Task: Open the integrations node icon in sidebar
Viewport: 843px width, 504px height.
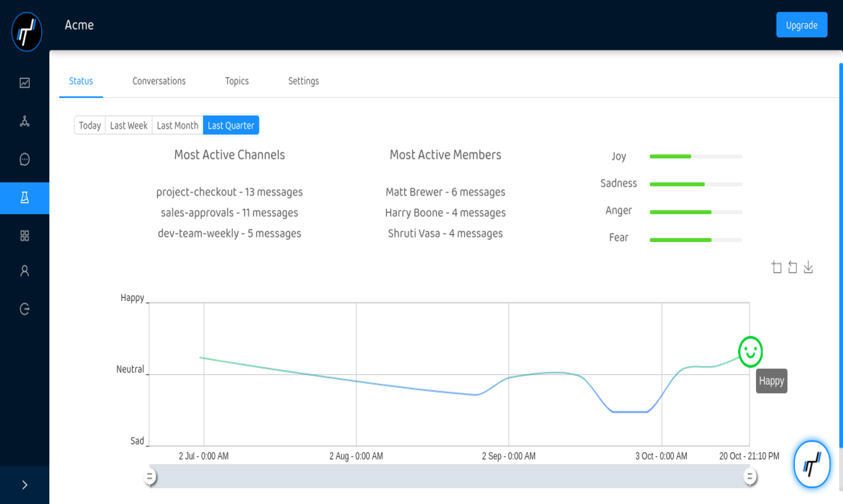Action: click(25, 121)
